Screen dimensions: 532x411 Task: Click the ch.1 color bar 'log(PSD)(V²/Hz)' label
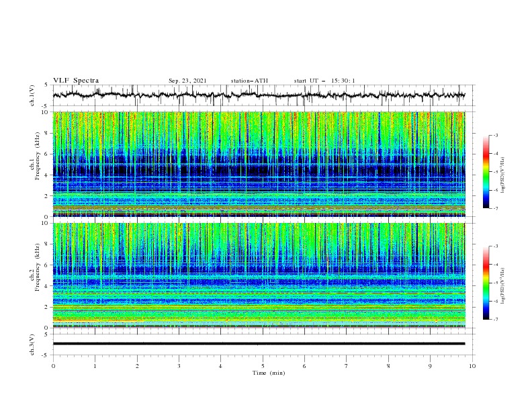coord(502,175)
